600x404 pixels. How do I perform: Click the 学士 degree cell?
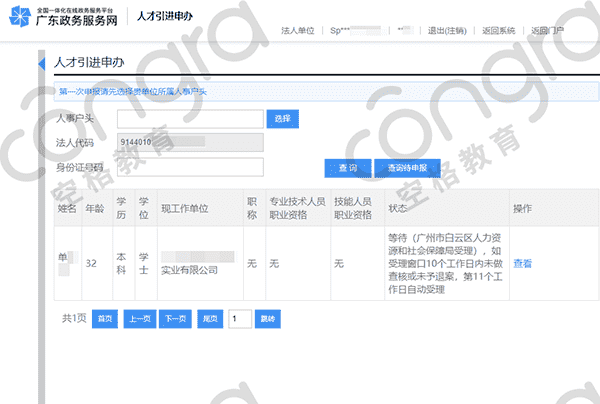pos(144,263)
